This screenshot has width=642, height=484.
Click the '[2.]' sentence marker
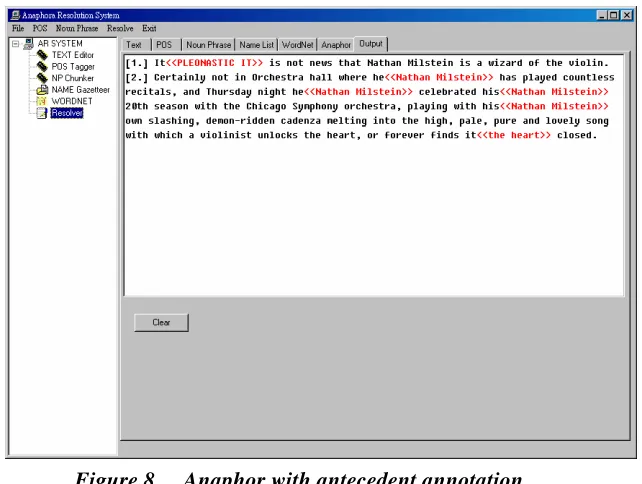point(137,77)
